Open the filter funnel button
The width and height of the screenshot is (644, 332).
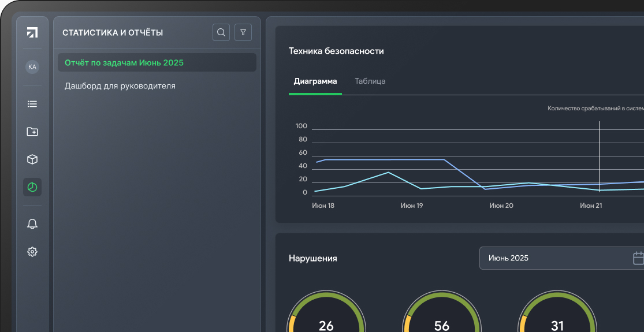[x=243, y=32]
